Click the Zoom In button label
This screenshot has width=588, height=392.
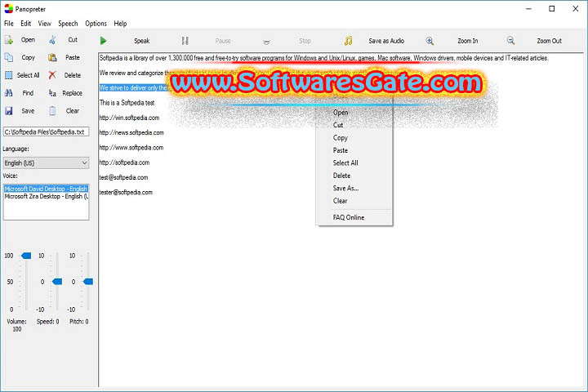pos(468,41)
